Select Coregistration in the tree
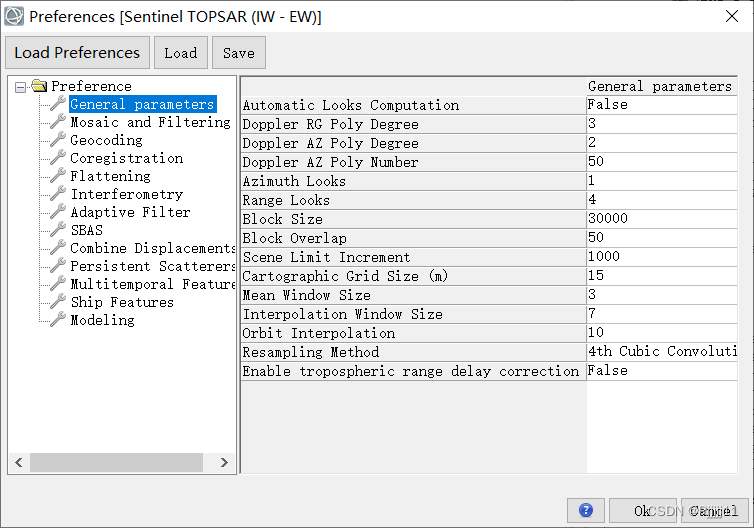The height and width of the screenshot is (528, 754). [126, 158]
